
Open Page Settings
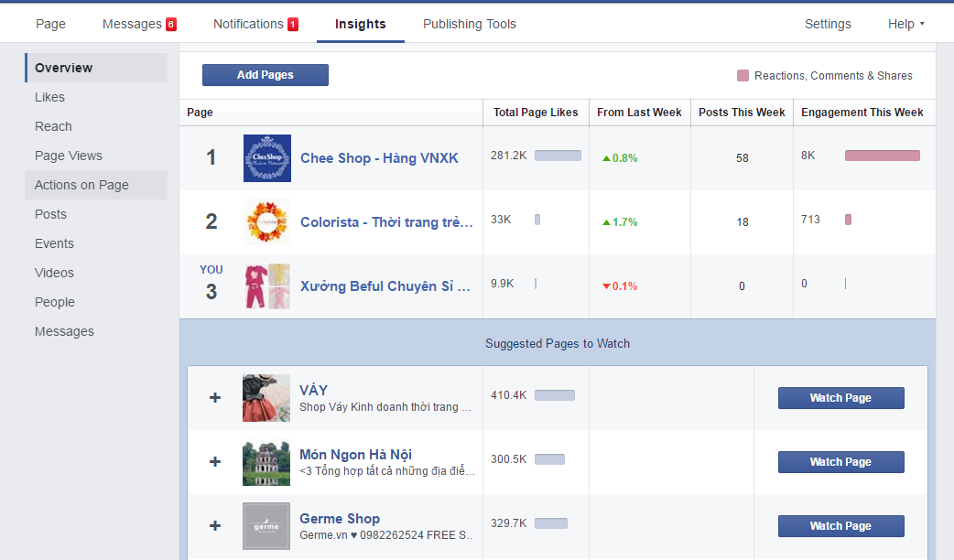[x=827, y=23]
